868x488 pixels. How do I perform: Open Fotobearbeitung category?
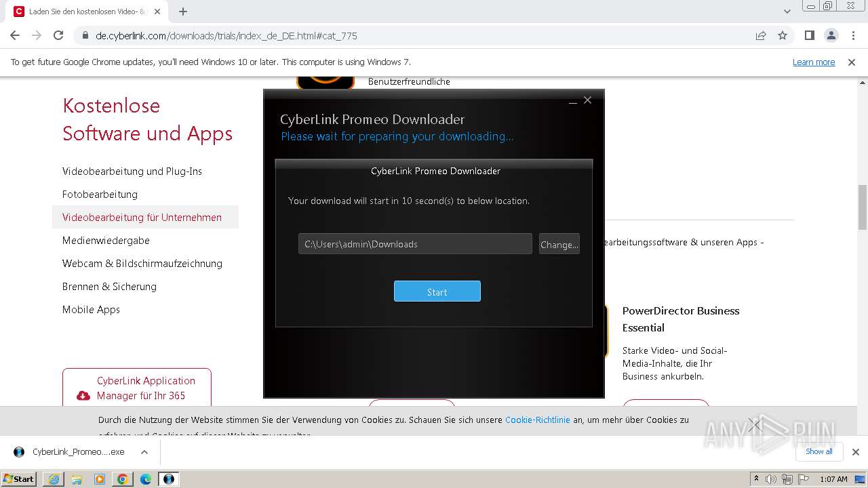100,194
